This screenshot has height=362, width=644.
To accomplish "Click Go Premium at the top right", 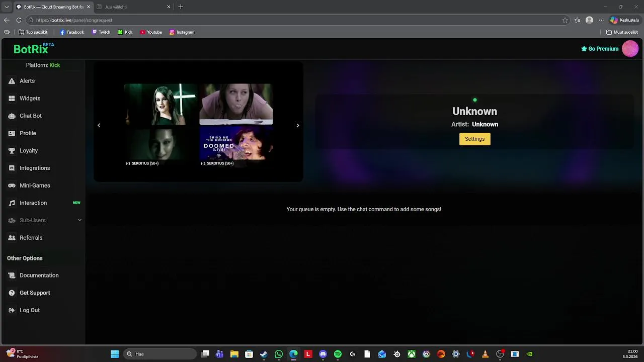I will pyautogui.click(x=600, y=49).
